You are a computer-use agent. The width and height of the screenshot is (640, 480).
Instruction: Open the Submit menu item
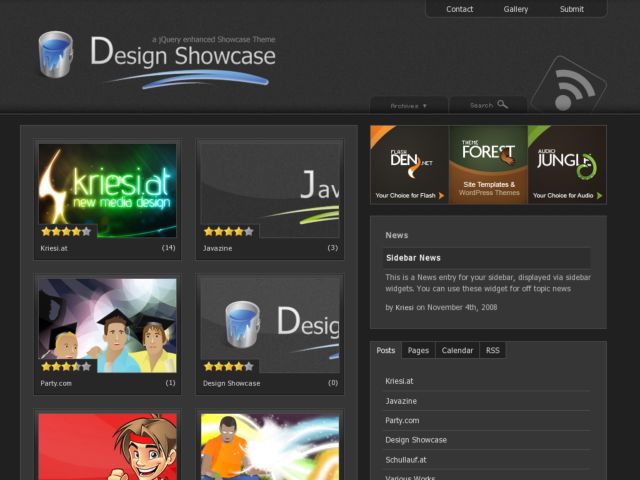571,9
